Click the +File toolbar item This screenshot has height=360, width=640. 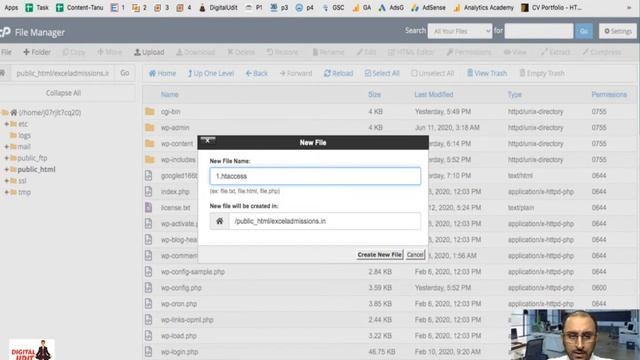[x=6, y=52]
